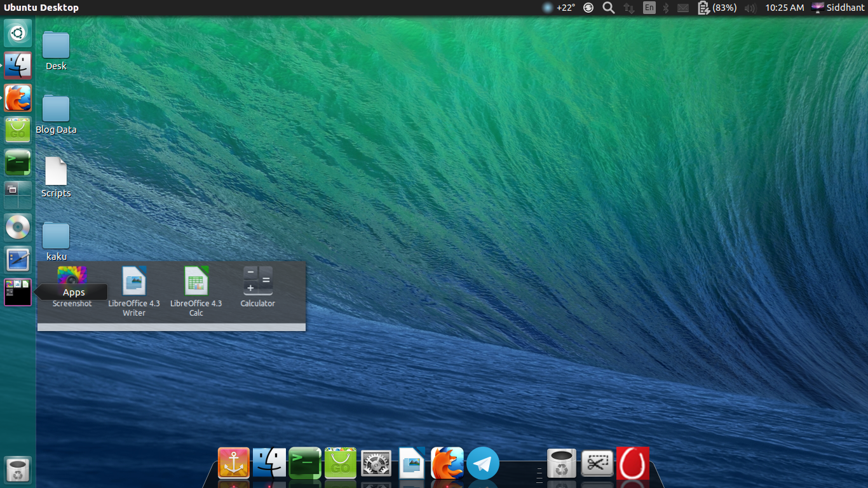Launch LibreOffice 4.3 Calc from the Apps drawer
Viewport: 868px width, 488px height.
[x=196, y=281]
